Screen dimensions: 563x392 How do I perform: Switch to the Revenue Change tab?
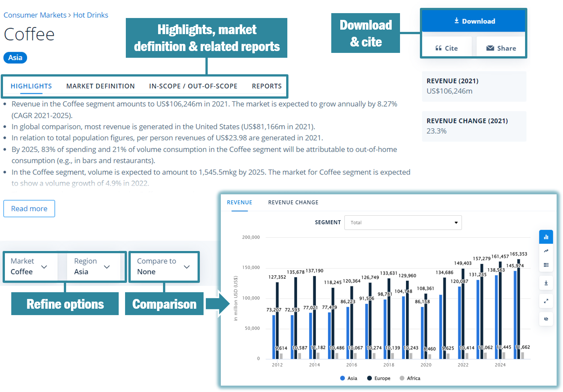[293, 202]
